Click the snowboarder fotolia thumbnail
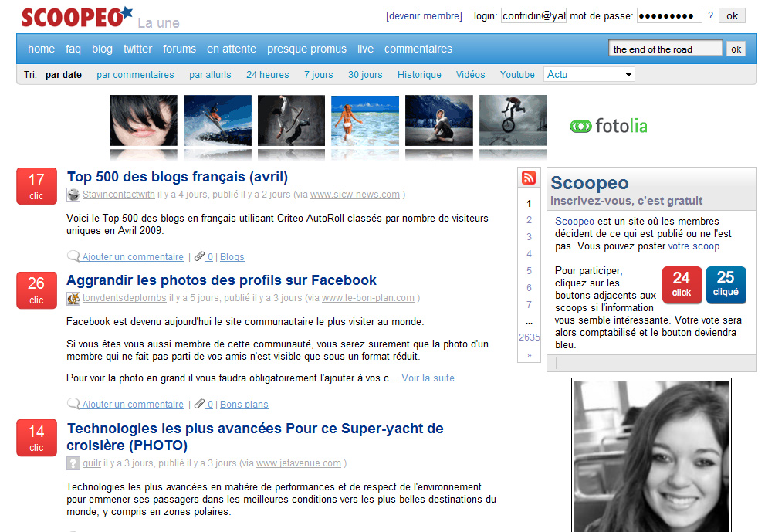This screenshot has height=532, width=775. click(x=218, y=120)
